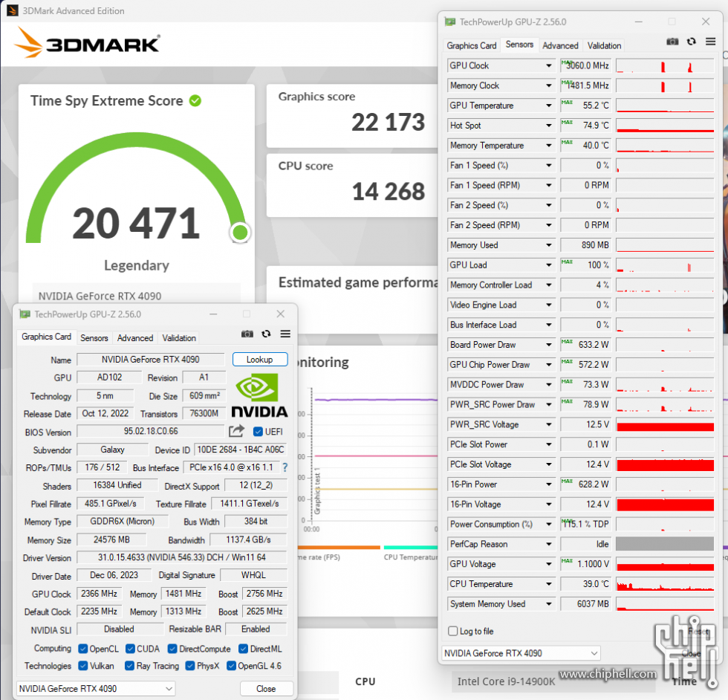Select Validation tab in Sensors window
728x700 pixels.
(604, 45)
